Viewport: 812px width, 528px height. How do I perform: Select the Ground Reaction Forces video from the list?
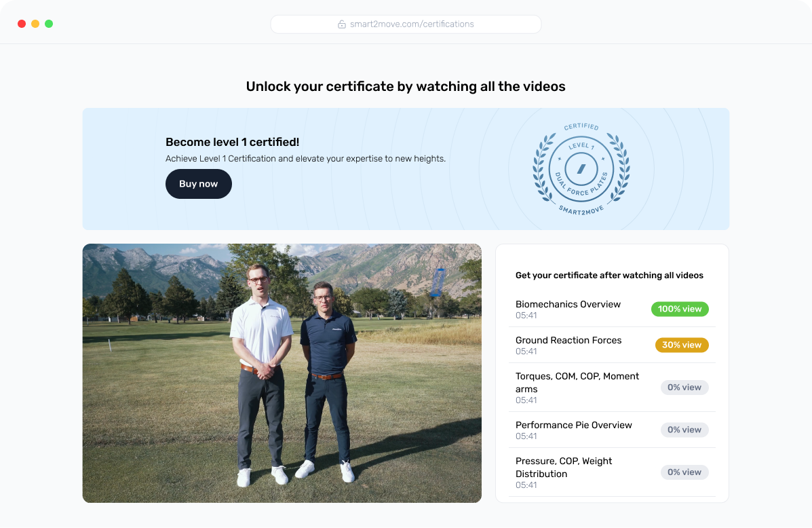(x=568, y=340)
